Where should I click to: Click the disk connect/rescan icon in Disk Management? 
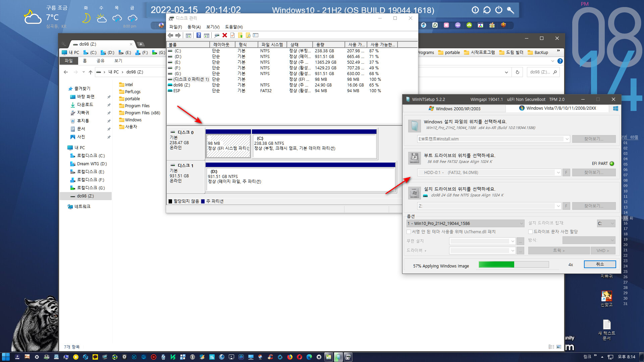click(x=217, y=35)
